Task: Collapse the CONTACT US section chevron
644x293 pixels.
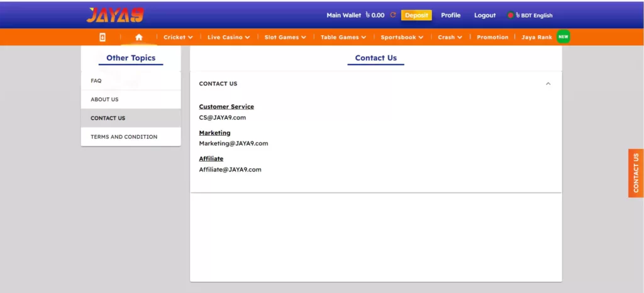Action: (x=548, y=84)
